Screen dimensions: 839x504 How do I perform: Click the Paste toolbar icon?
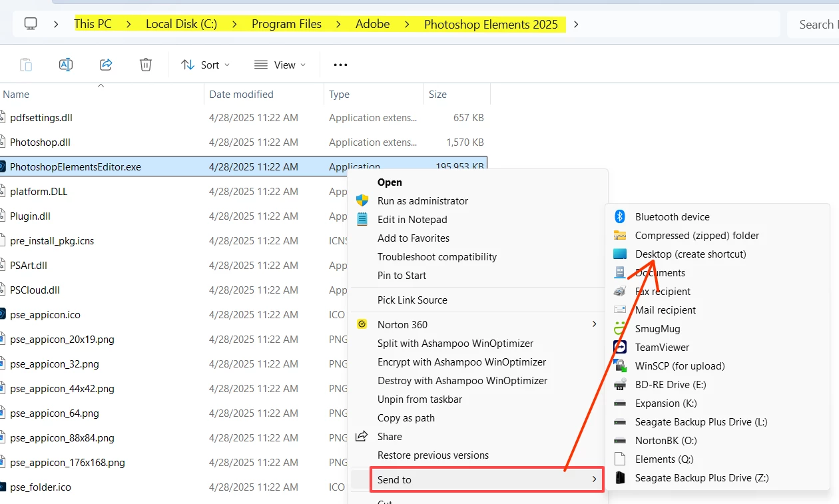(26, 65)
